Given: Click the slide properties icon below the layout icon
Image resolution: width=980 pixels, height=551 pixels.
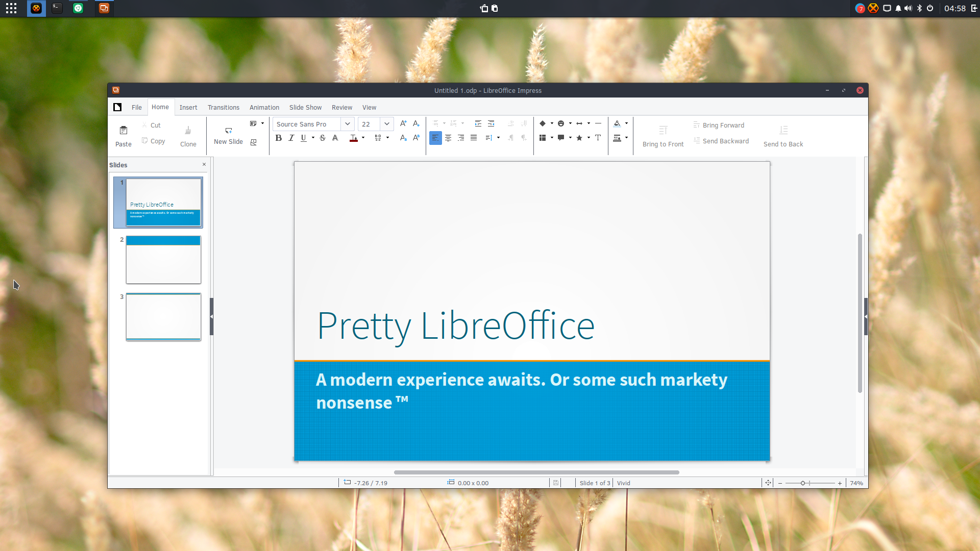Looking at the screenshot, I should [254, 142].
